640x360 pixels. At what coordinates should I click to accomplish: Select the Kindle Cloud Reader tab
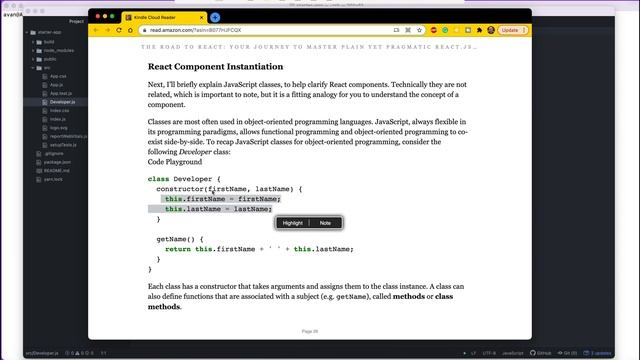[163, 18]
